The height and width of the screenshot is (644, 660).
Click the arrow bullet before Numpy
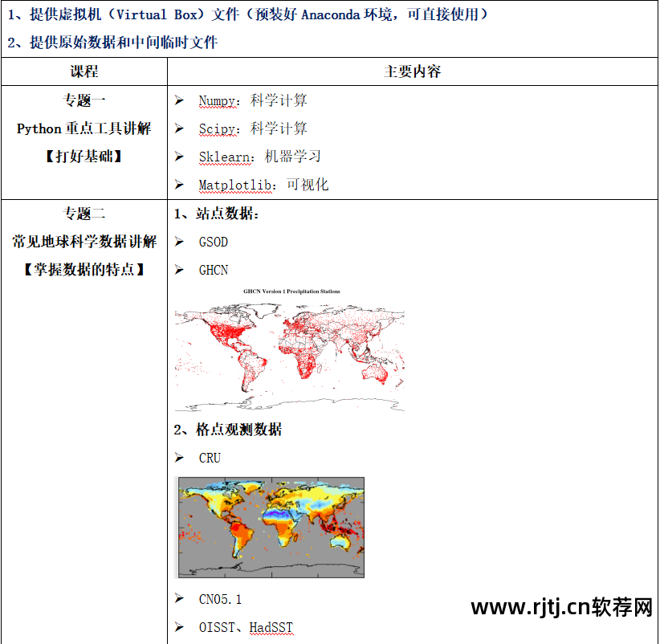pos(180,101)
